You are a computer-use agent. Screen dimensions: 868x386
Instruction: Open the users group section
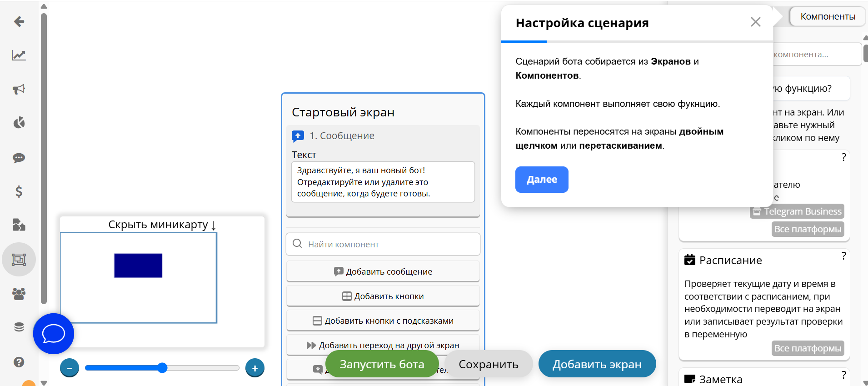coord(19,294)
